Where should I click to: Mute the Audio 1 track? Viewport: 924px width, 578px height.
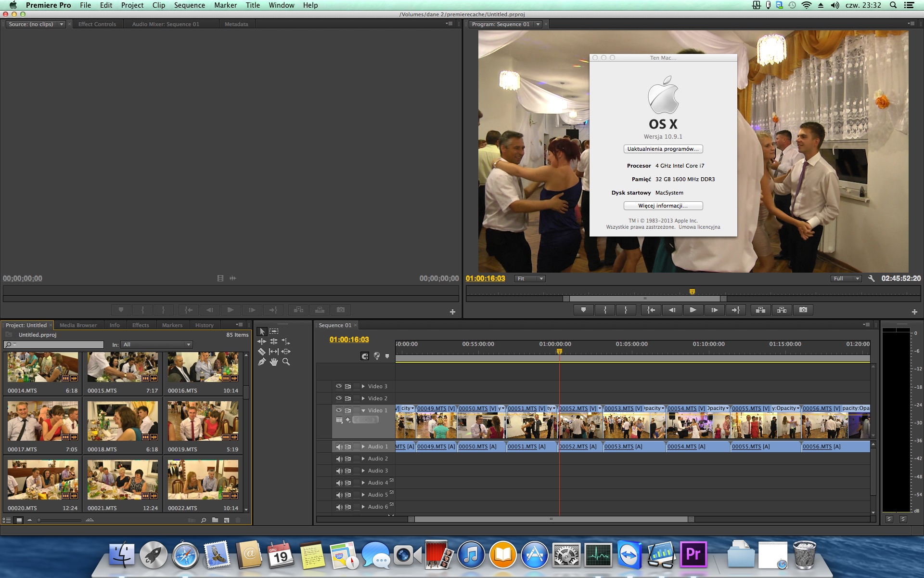click(x=339, y=447)
